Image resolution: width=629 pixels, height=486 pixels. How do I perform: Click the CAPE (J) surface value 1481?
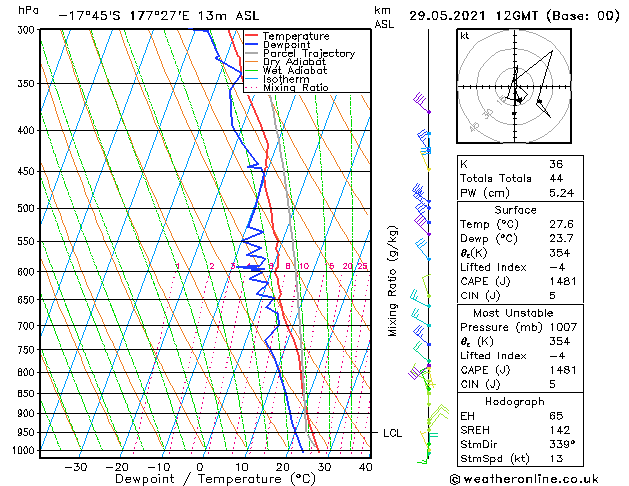(562, 281)
